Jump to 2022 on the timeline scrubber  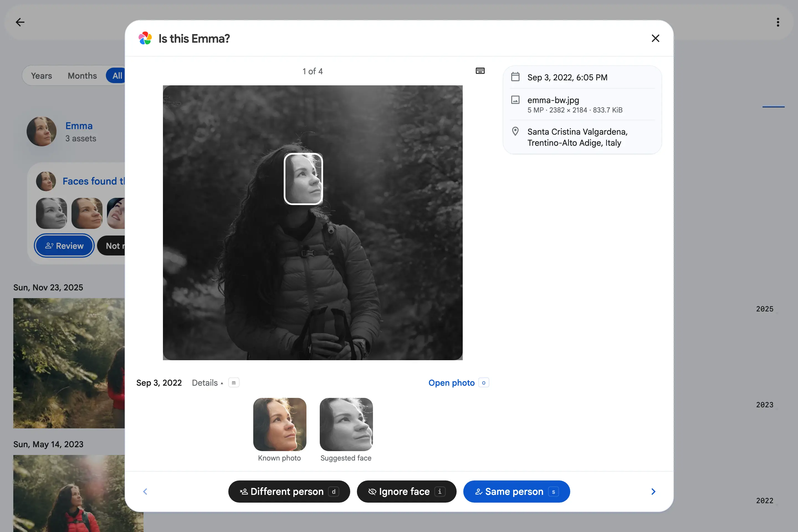(x=764, y=500)
